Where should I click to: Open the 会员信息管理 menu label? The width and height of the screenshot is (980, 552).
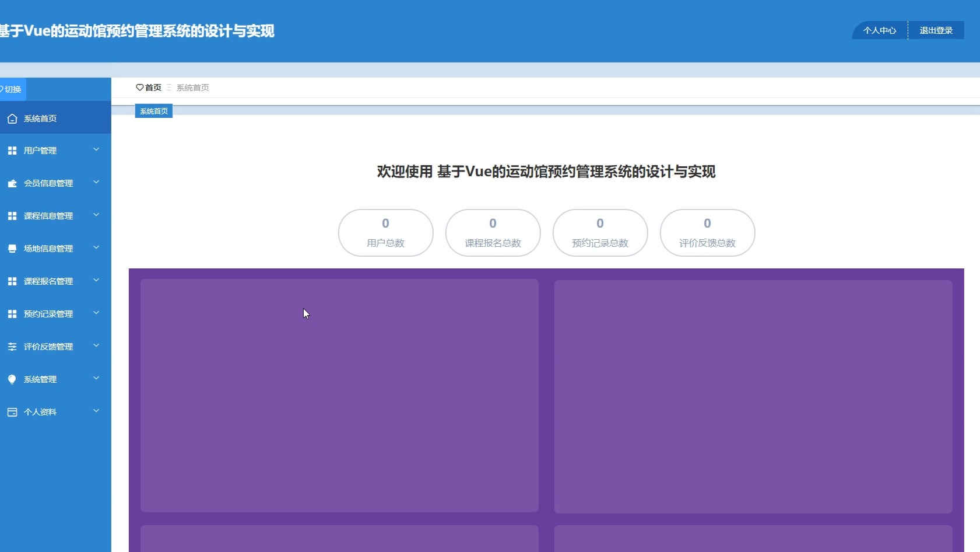[x=48, y=183]
